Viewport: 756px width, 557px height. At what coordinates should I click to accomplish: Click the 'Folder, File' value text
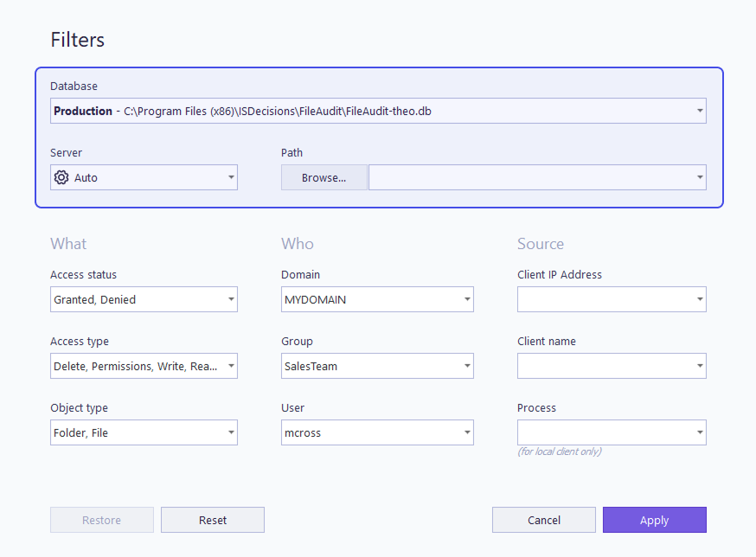tap(80, 432)
